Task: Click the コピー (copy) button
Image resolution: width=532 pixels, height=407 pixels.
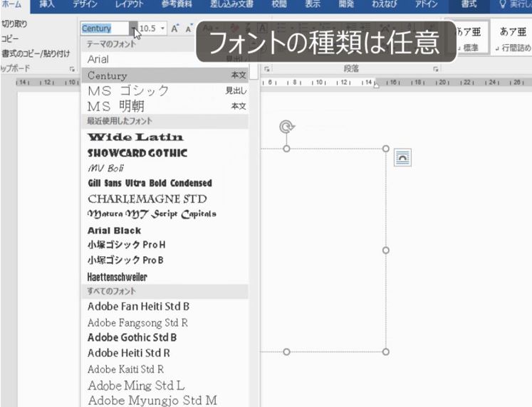Action: pyautogui.click(x=9, y=38)
